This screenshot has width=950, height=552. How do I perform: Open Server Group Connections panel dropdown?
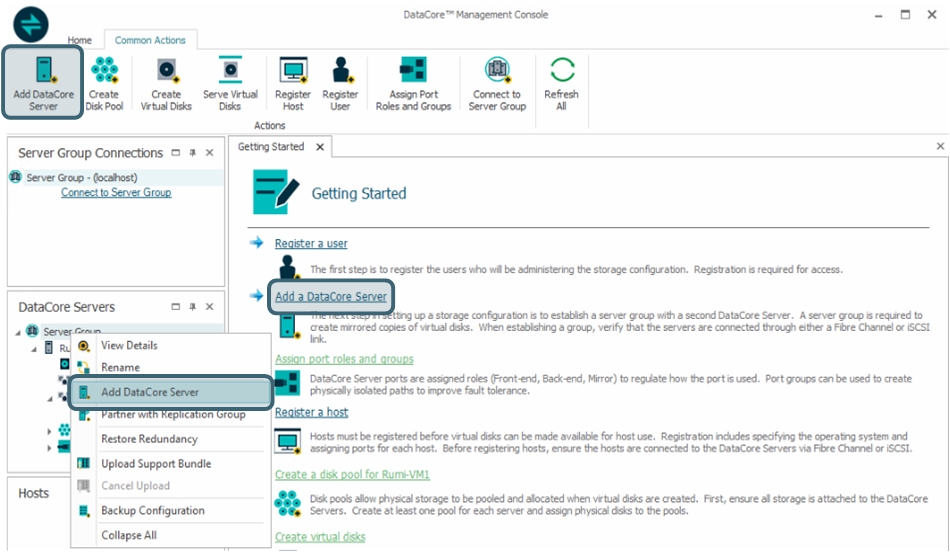tap(175, 153)
